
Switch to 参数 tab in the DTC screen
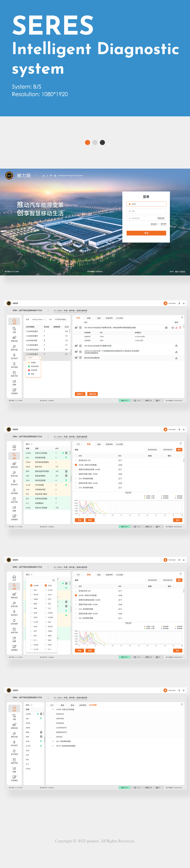tap(89, 318)
